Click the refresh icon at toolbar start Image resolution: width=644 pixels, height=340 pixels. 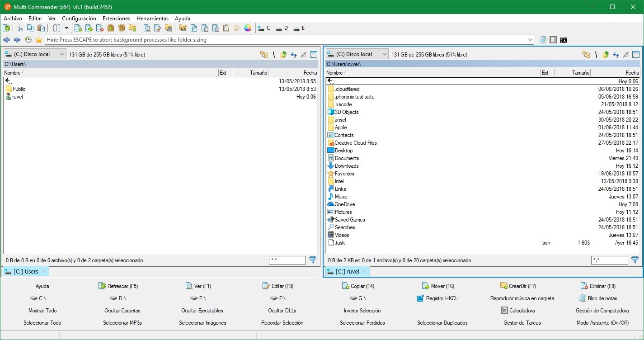(x=6, y=28)
